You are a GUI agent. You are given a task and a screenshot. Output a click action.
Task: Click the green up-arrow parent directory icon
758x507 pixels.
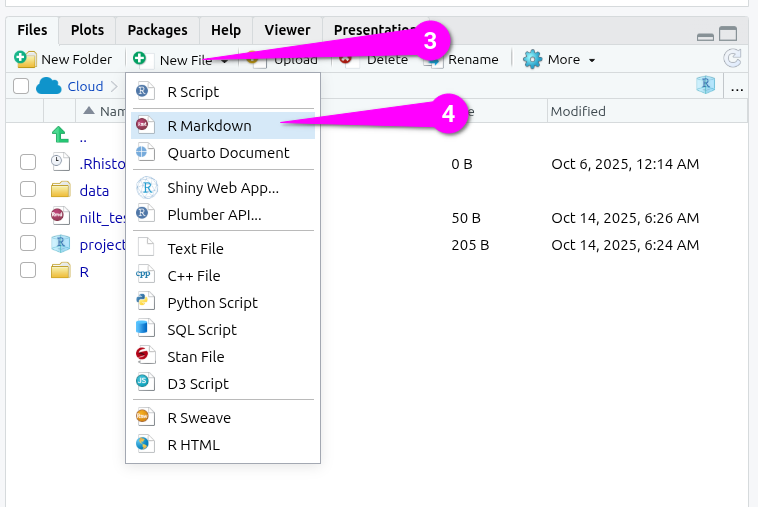tap(60, 135)
